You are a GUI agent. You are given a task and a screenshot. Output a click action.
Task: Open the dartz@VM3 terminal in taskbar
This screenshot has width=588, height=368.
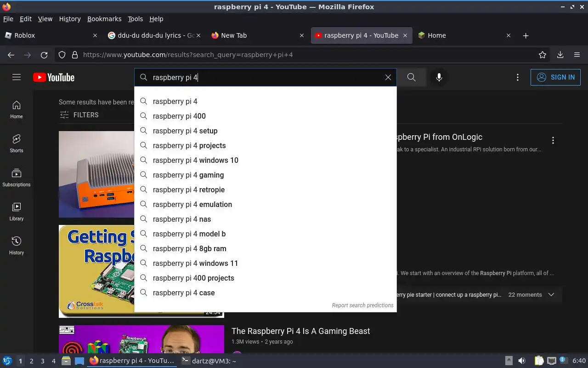tap(209, 361)
